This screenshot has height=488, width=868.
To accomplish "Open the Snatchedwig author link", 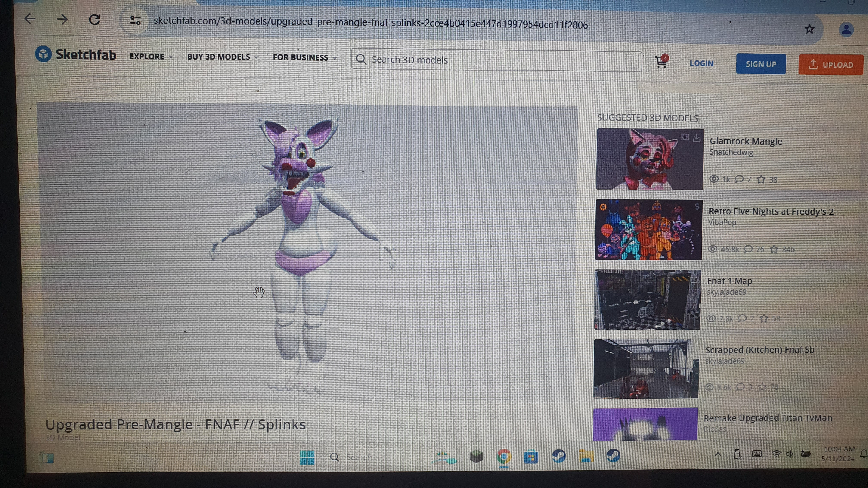I will point(731,152).
